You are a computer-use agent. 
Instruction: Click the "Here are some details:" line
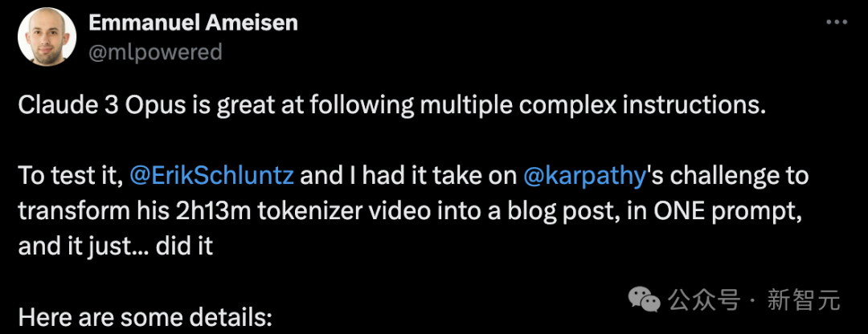145,317
